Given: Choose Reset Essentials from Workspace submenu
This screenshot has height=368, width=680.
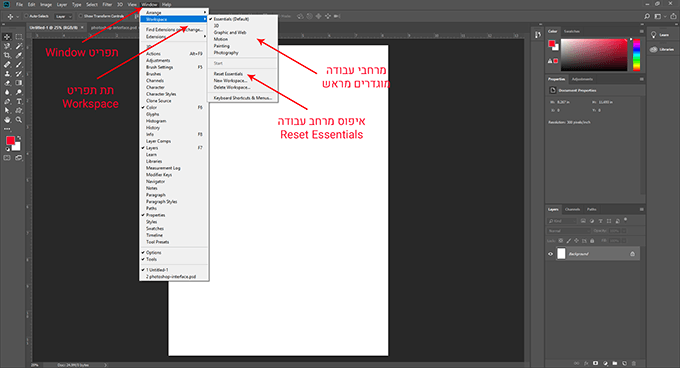Looking at the screenshot, I should coord(228,74).
